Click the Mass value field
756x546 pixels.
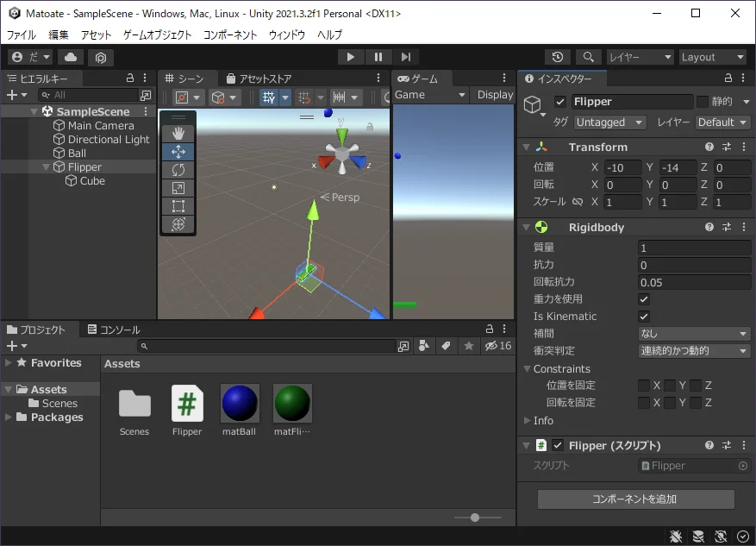tap(694, 248)
